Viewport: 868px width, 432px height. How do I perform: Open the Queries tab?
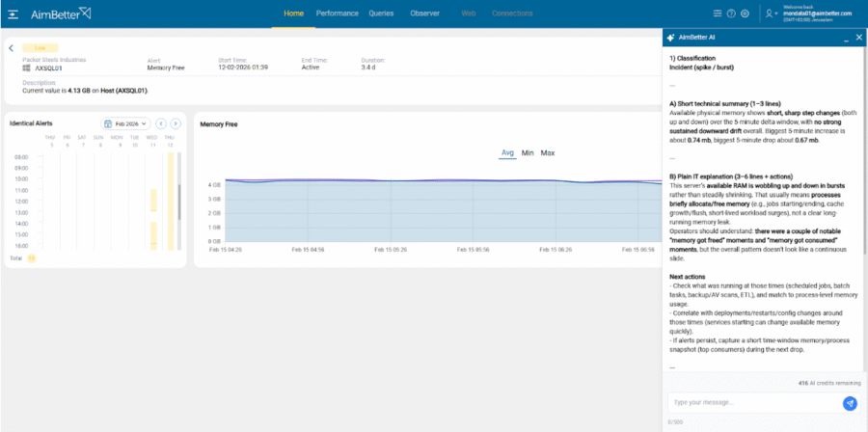[381, 13]
